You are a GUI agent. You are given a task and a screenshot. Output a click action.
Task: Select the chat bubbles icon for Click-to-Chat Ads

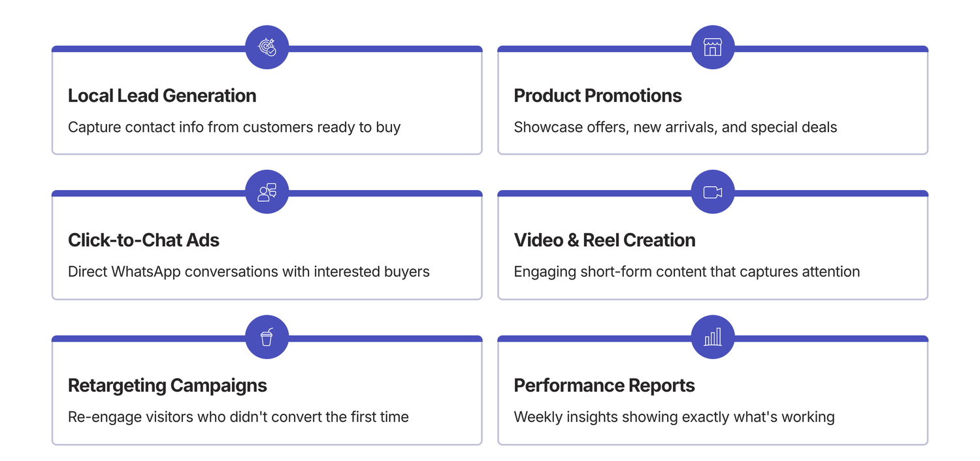tap(267, 192)
